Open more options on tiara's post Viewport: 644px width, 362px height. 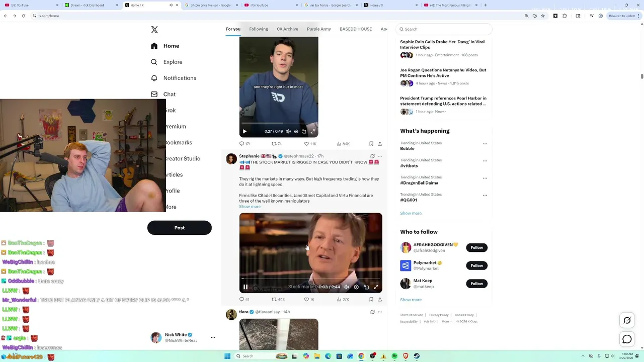pyautogui.click(x=380, y=312)
